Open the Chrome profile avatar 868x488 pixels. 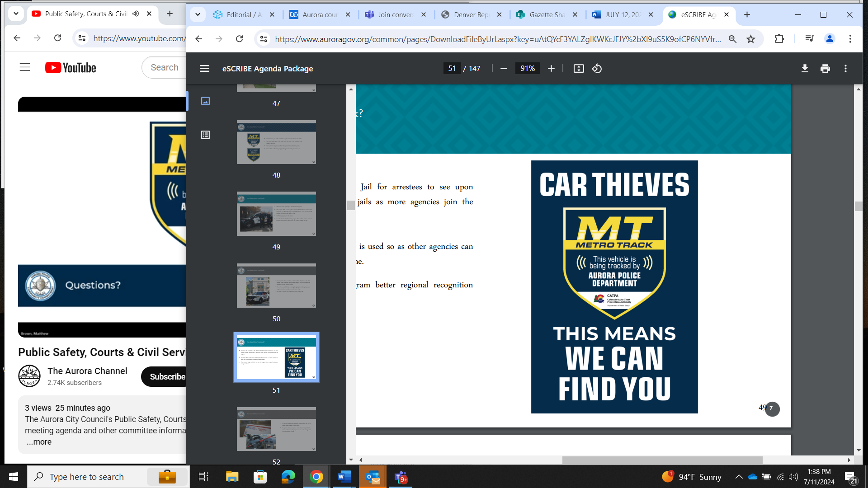click(830, 39)
